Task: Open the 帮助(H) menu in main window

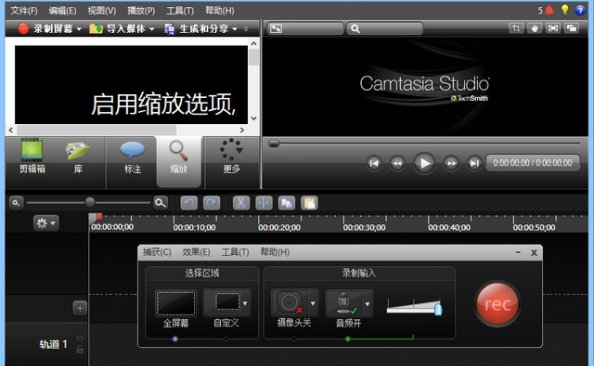Action: pyautogui.click(x=220, y=10)
